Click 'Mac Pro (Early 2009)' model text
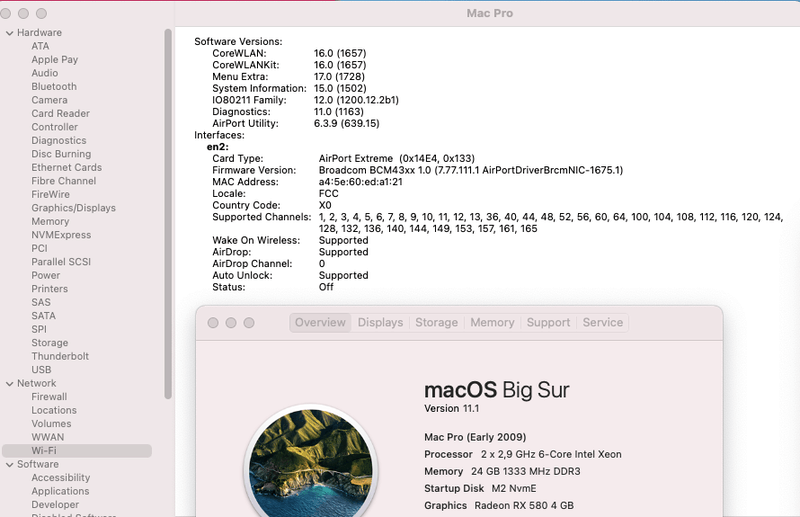 click(x=475, y=437)
